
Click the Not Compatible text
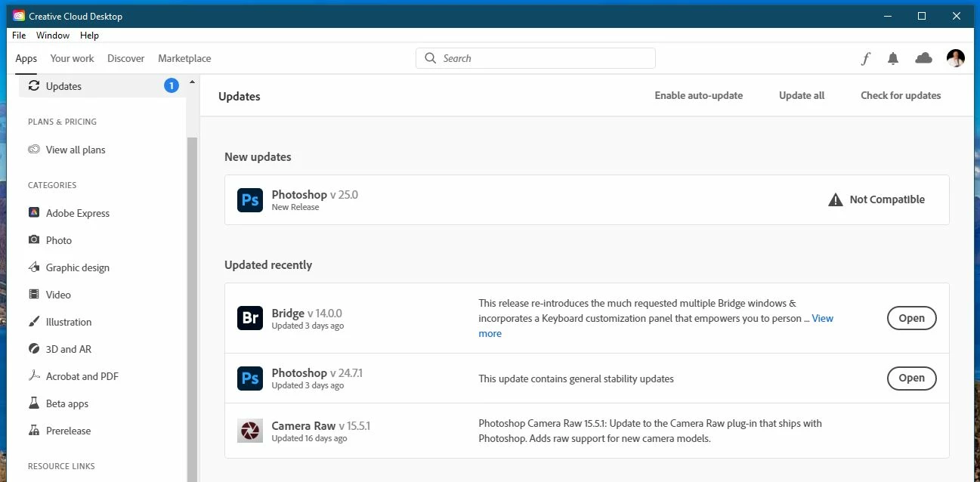click(887, 199)
